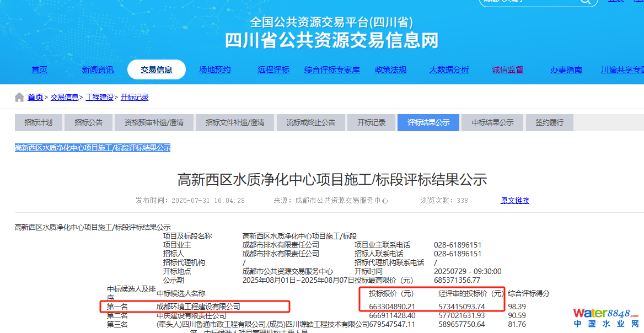The image size is (644, 333).
Task: Click the Water8848 watermark logo
Action: pyautogui.click(x=606, y=318)
